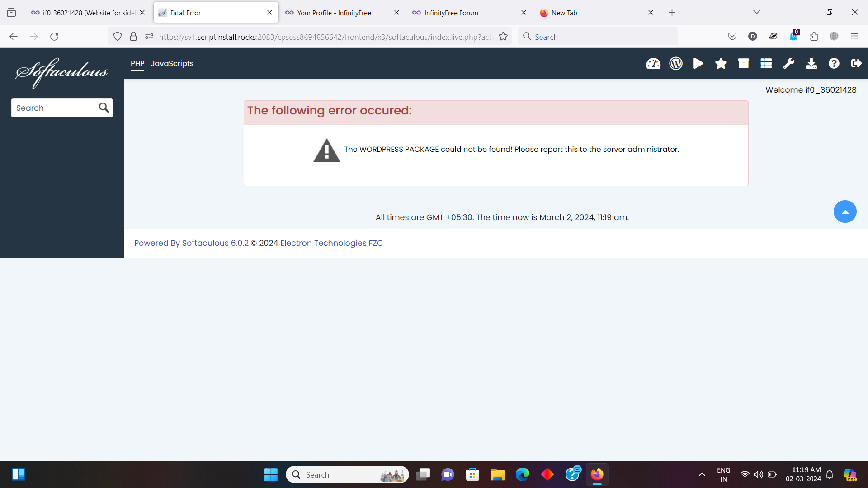The image size is (868, 488).
Task: Open the wrench settings icon
Action: 789,64
